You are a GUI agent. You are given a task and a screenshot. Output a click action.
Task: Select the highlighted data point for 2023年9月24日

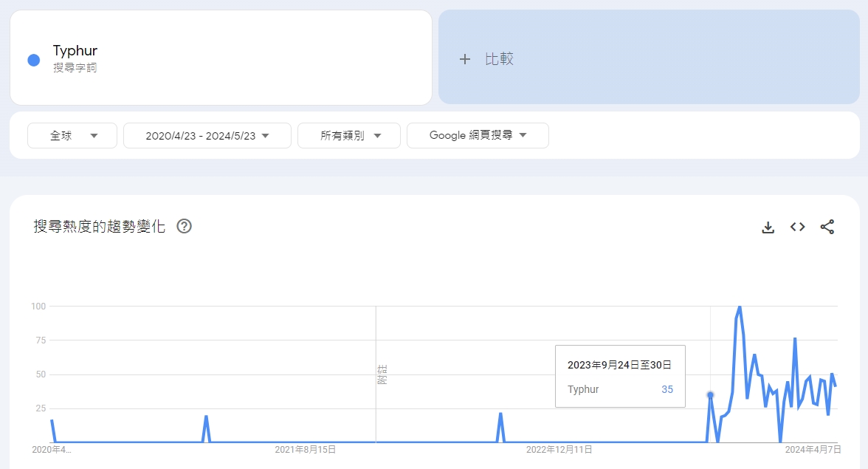710,395
